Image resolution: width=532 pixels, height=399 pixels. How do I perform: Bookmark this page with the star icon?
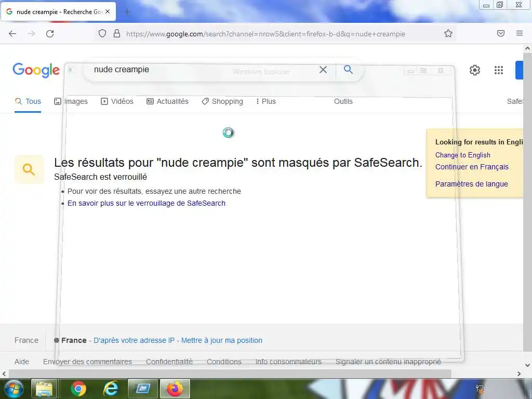pyautogui.click(x=448, y=33)
